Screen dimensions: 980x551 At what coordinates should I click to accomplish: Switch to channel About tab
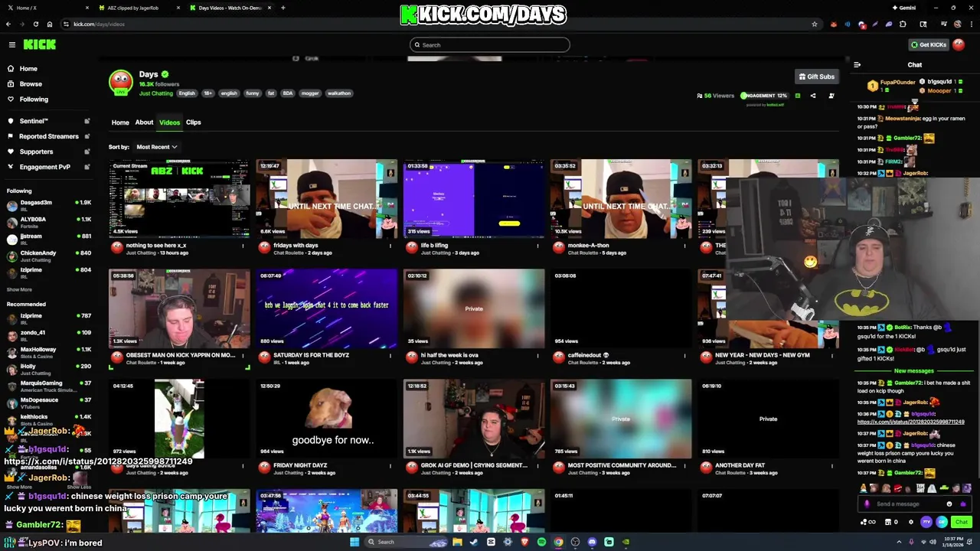pos(144,122)
